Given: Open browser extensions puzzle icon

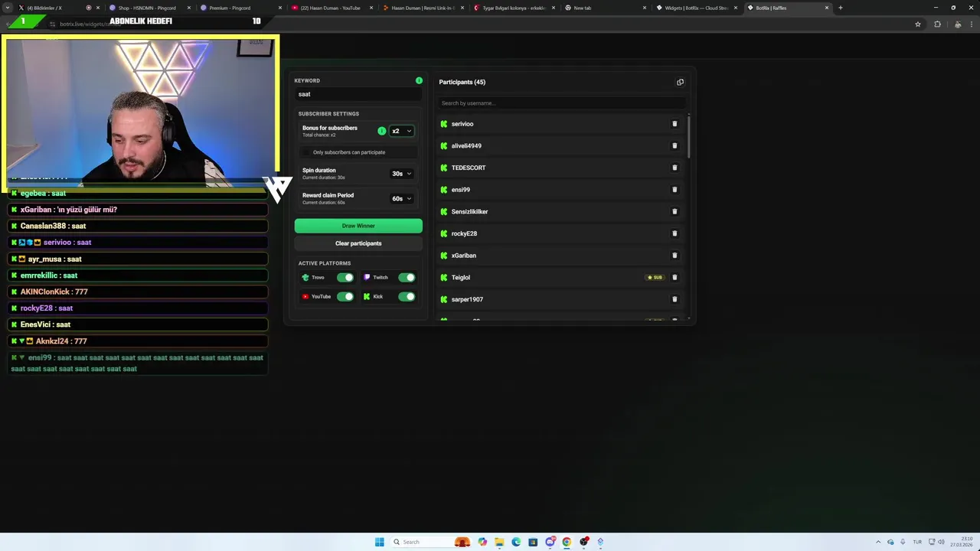Looking at the screenshot, I should (x=937, y=24).
